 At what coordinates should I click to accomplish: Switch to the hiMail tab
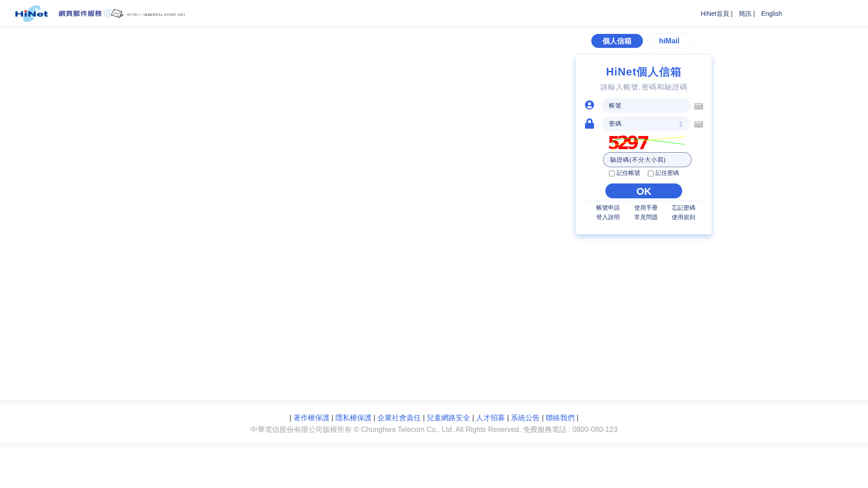[x=669, y=41]
